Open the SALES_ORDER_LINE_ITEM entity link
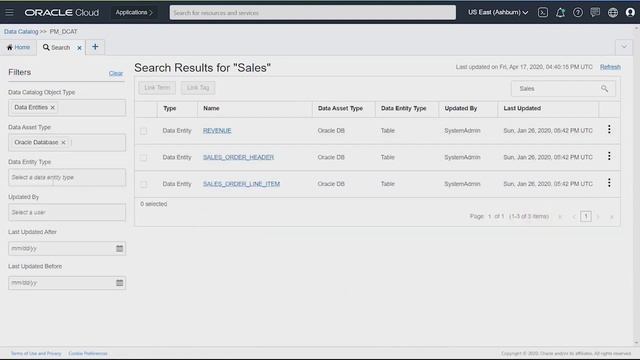640x360 pixels. click(241, 184)
